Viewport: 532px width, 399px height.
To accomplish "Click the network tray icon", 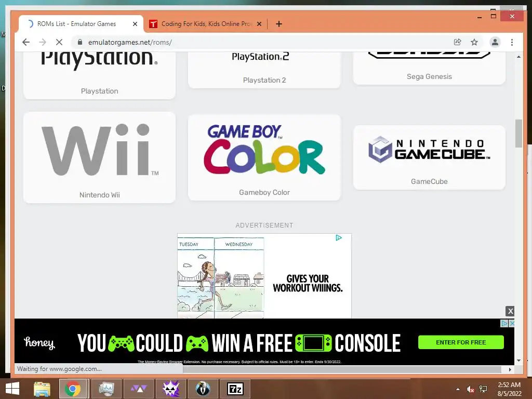I will [483, 389].
